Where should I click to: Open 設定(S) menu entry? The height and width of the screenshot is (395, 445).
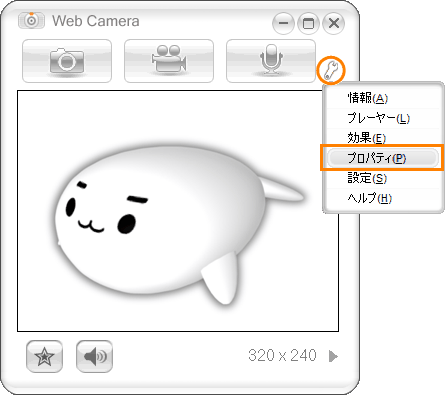pos(383,178)
